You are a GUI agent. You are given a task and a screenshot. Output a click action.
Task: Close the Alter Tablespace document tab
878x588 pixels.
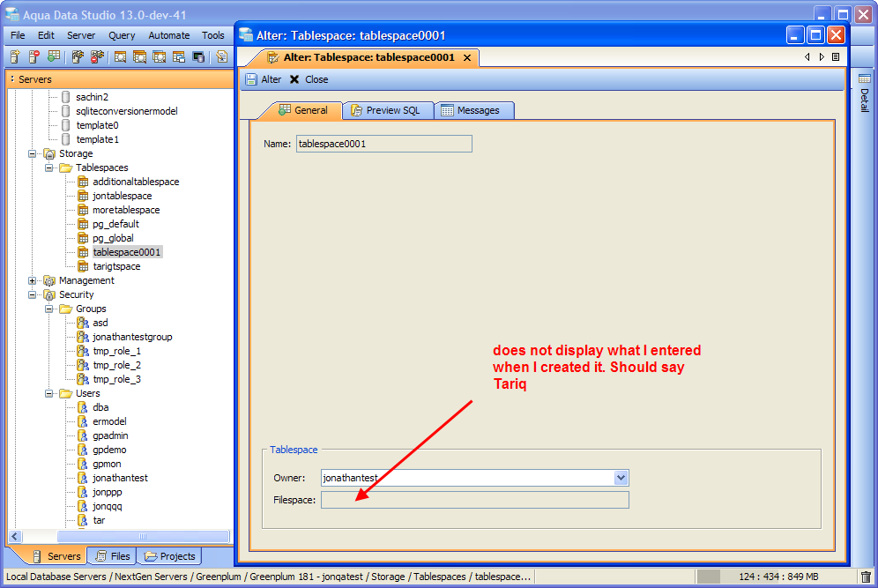[467, 57]
